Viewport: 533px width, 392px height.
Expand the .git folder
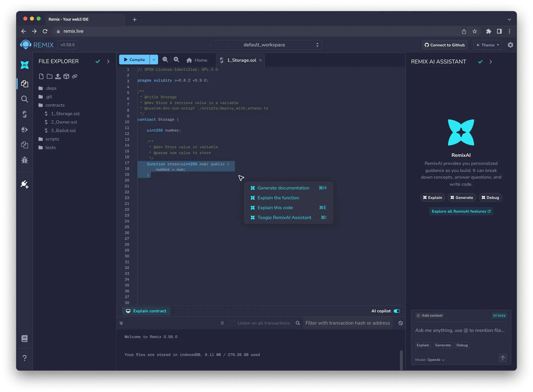coord(45,97)
